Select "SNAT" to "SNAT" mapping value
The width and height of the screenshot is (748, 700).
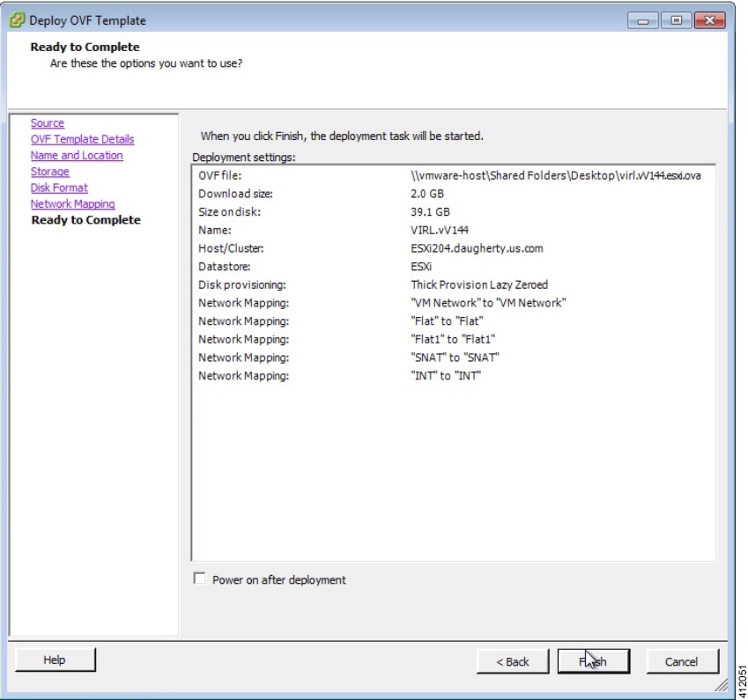[455, 357]
